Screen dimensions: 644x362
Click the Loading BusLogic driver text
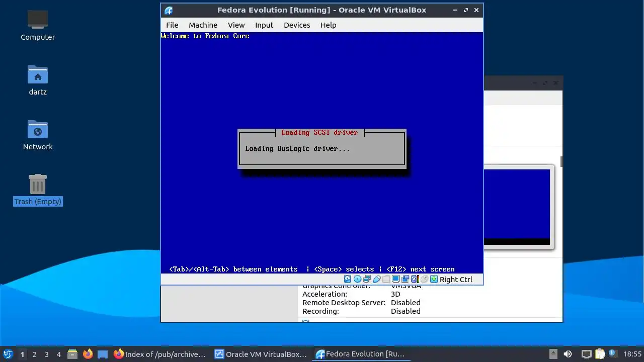point(297,148)
